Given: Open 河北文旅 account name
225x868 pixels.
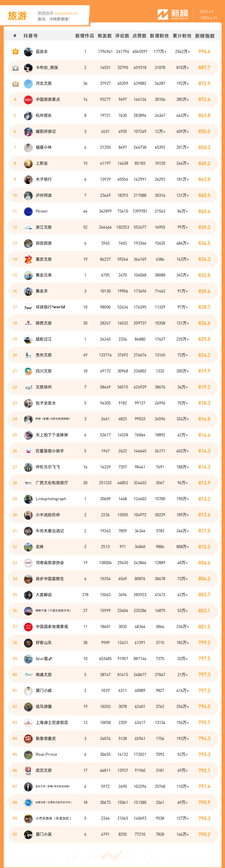Looking at the screenshot, I should 44,84.
